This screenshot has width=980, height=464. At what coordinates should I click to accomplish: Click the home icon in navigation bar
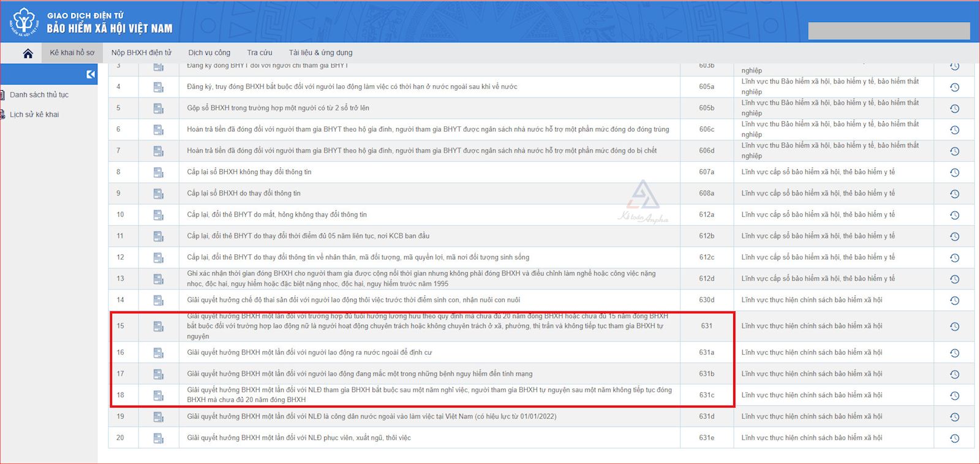pyautogui.click(x=28, y=53)
